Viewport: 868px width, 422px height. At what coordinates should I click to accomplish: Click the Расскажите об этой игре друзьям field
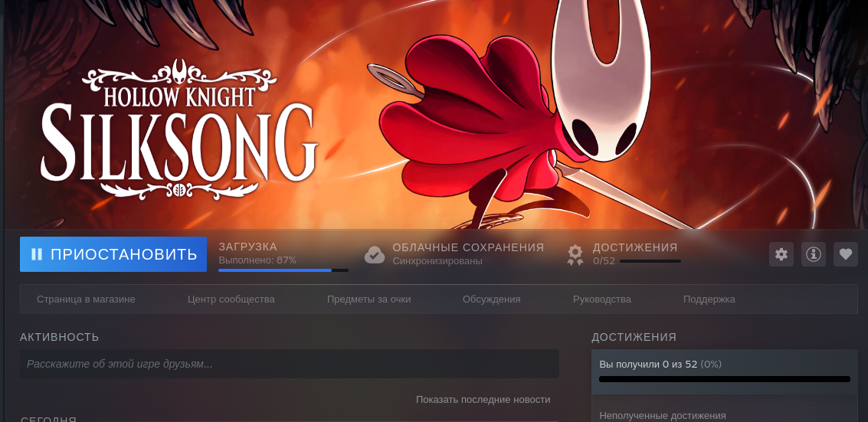[289, 364]
